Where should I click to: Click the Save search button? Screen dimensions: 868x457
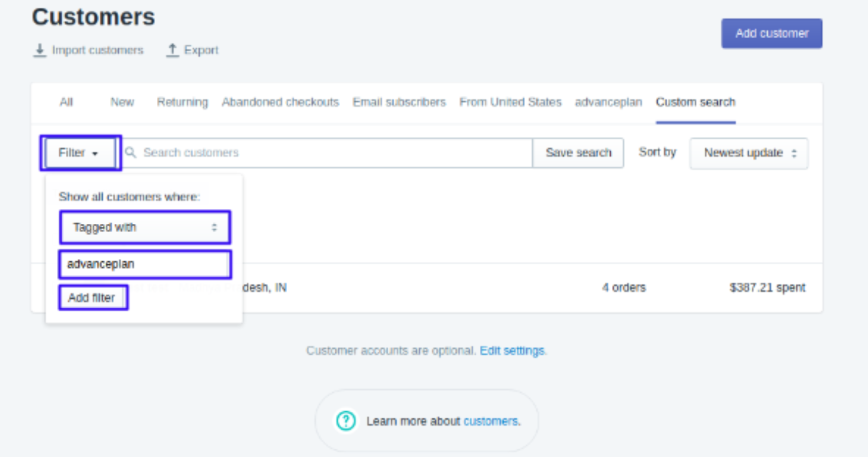[578, 153]
